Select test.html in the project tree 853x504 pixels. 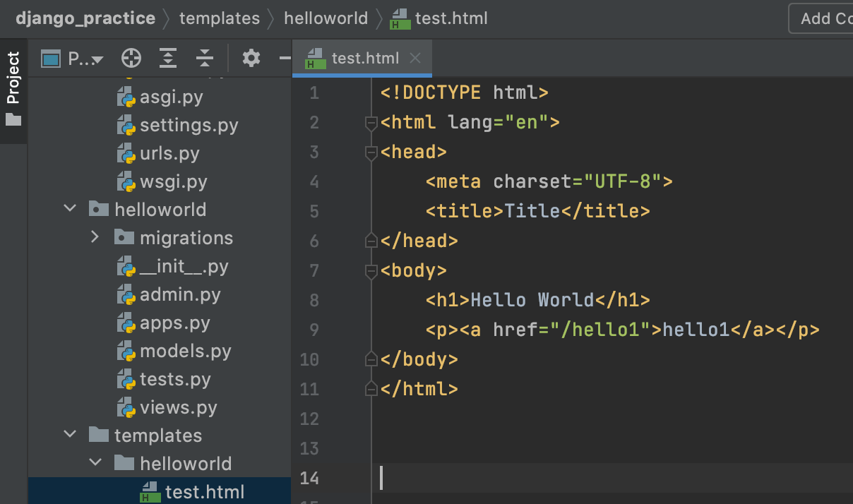tap(160, 491)
